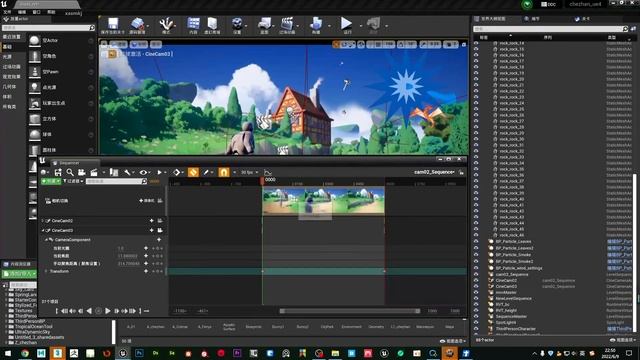Viewport: 640px width, 360px height.
Task: Open the Marketplace toolbar icon
Action: 212,24
